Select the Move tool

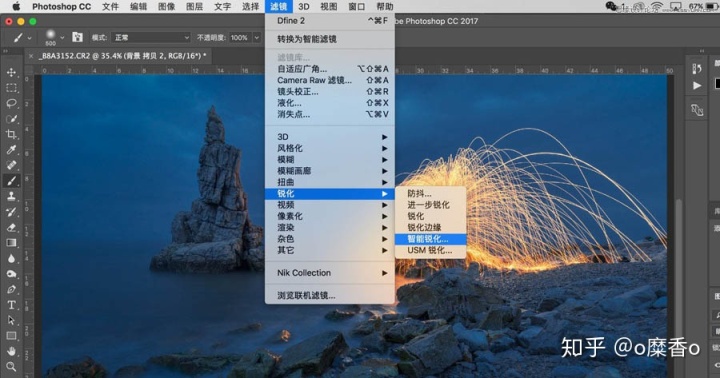click(x=11, y=72)
